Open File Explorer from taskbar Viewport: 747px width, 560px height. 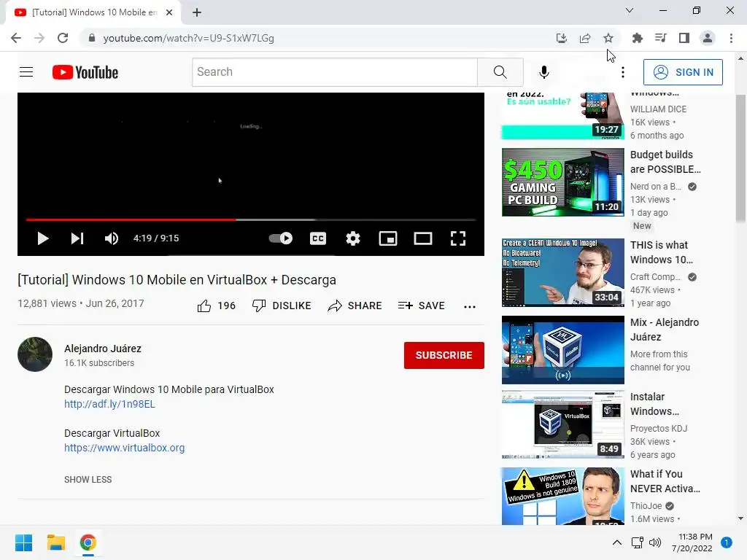(55, 542)
